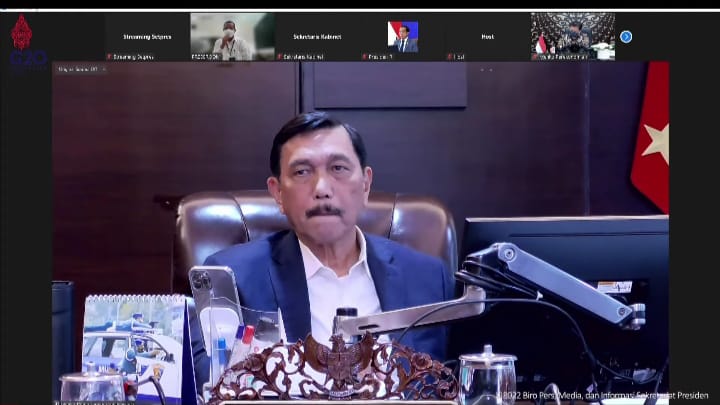Select the Presiden tile with profile photo
Viewport: 720px width, 405px height.
pyautogui.click(x=403, y=37)
